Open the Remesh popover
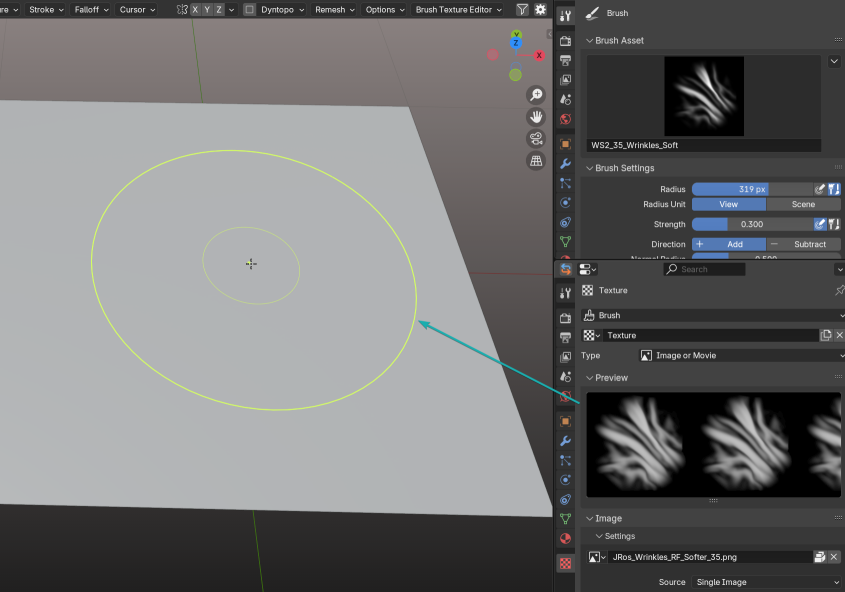Image resolution: width=845 pixels, height=592 pixels. pyautogui.click(x=334, y=10)
